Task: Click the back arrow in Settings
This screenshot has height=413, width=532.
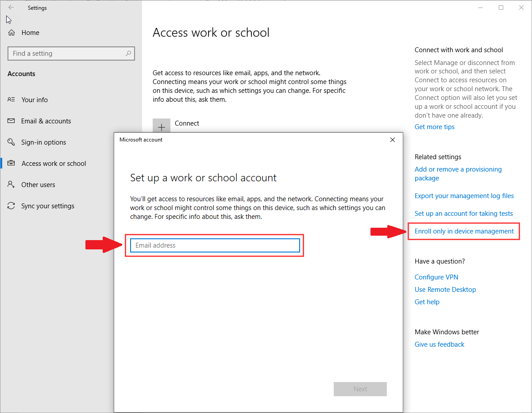Action: (x=11, y=8)
